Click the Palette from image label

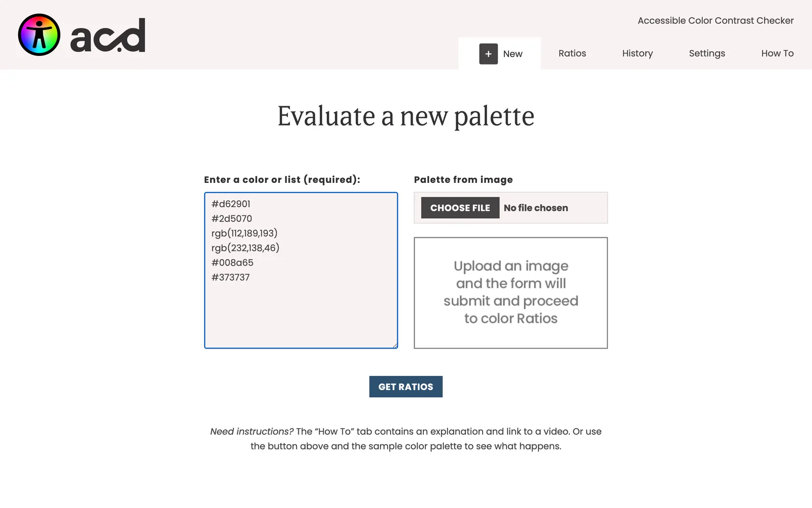click(463, 179)
